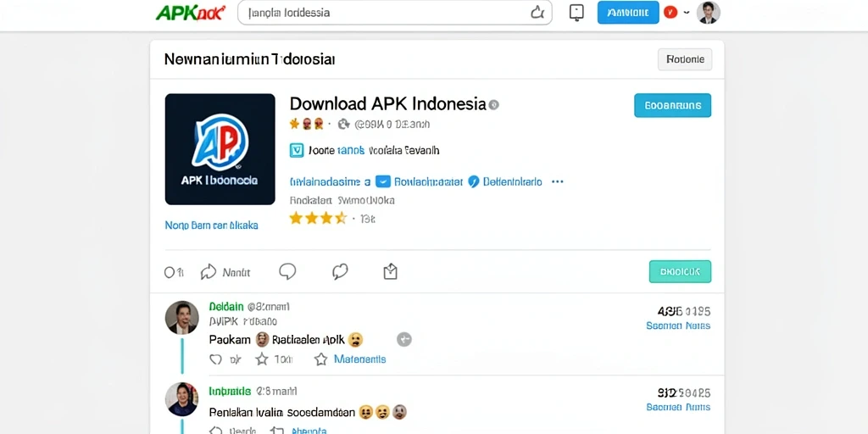
Task: Click the first commenter's green username
Action: 226,306
